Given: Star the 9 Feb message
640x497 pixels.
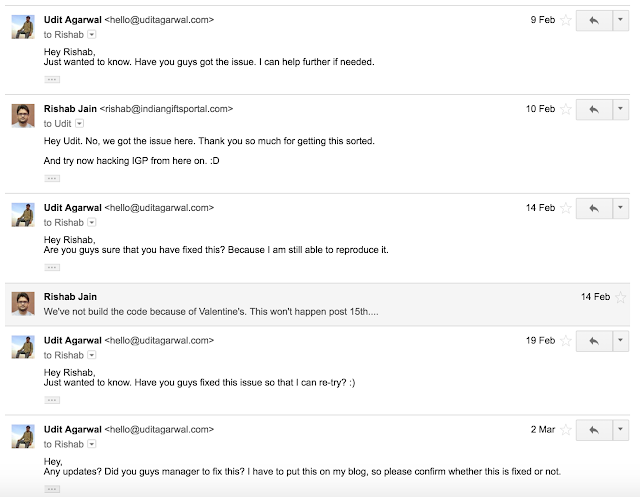Looking at the screenshot, I should pyautogui.click(x=566, y=20).
